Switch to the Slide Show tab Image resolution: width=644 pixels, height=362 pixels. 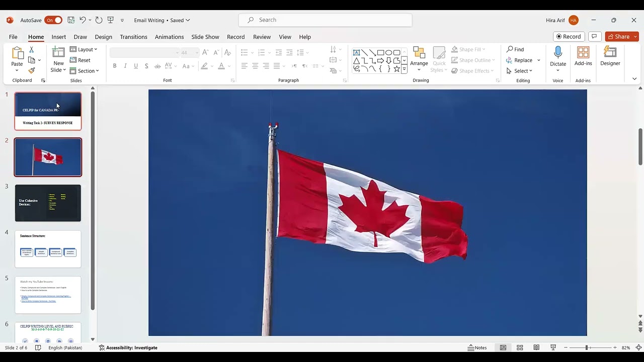point(205,37)
